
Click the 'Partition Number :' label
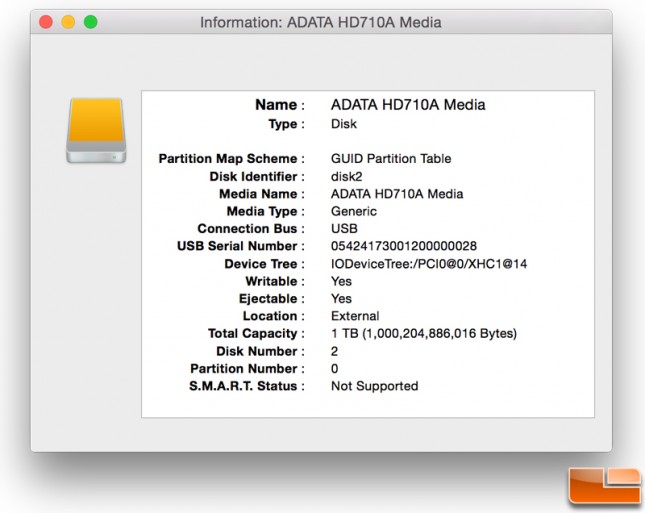(x=247, y=369)
